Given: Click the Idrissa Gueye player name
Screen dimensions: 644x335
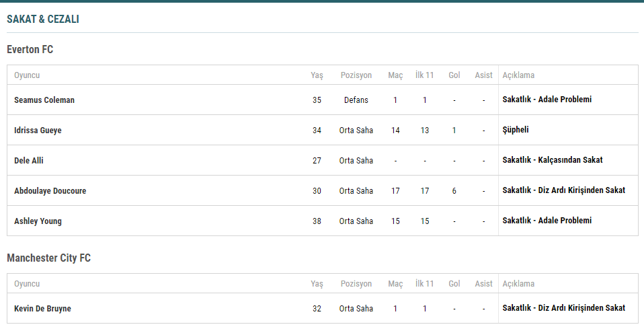Looking at the screenshot, I should click(38, 130).
